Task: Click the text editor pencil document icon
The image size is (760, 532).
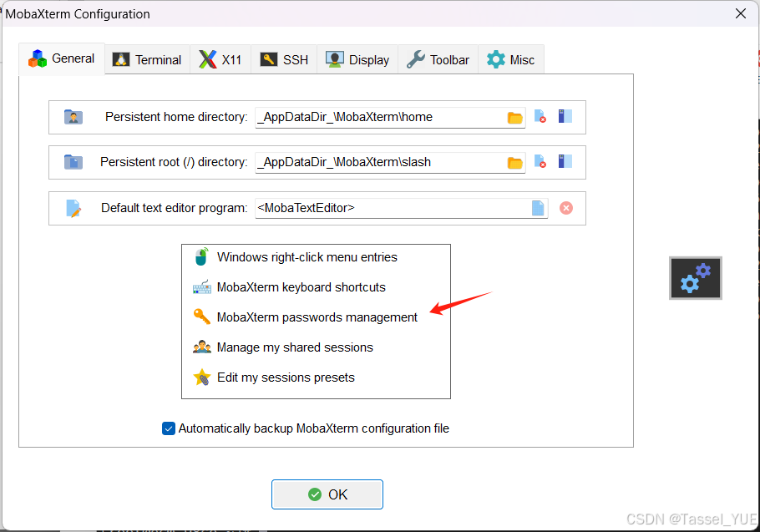Action: click(x=73, y=208)
